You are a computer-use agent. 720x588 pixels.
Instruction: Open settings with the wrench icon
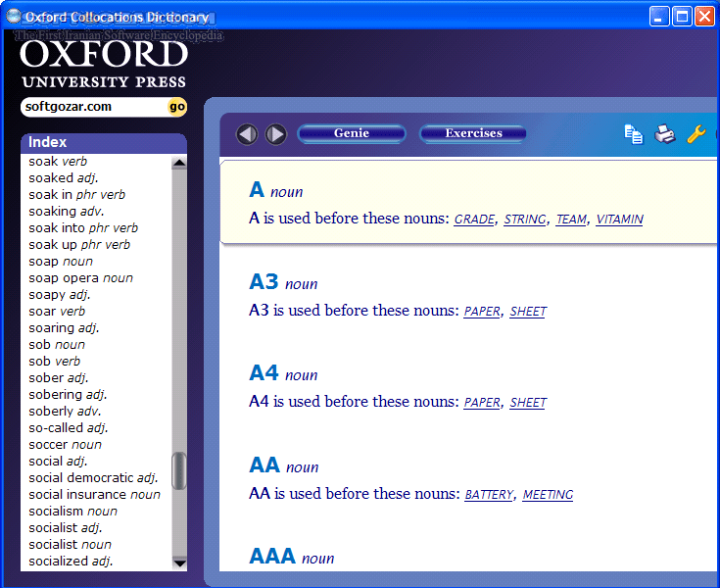[x=696, y=134]
